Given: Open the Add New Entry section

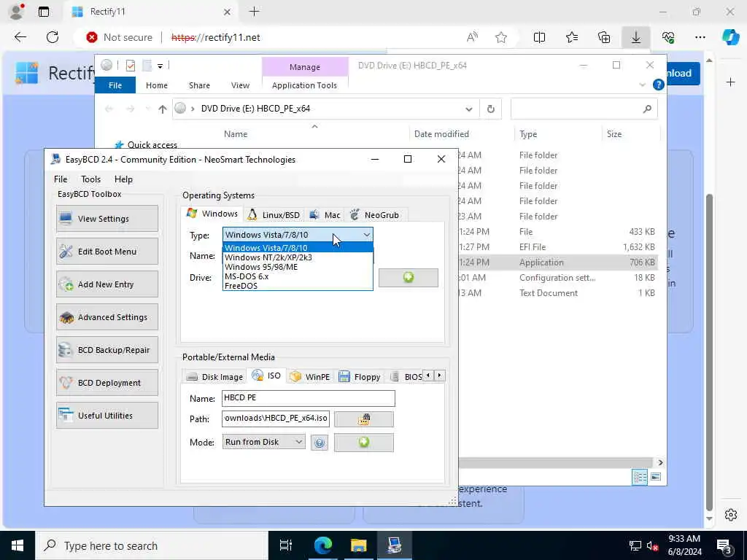Looking at the screenshot, I should [x=107, y=284].
